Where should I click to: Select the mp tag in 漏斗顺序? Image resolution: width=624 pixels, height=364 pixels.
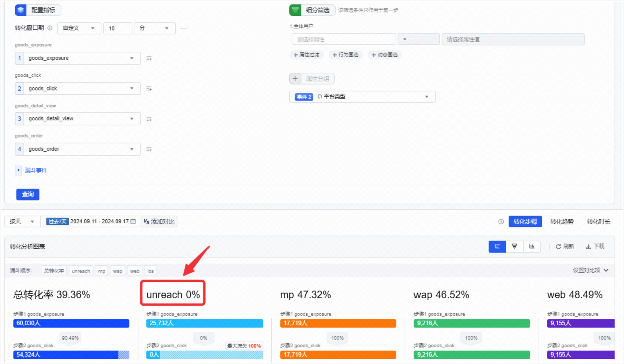102,271
